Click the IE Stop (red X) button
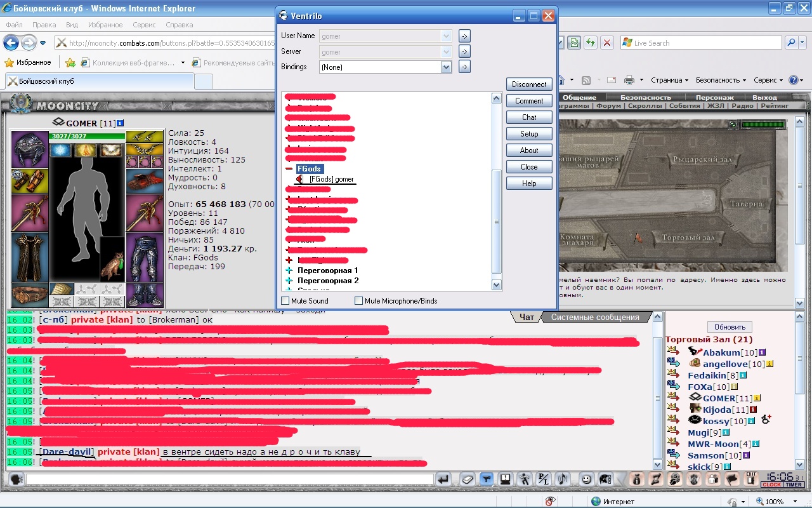Image resolution: width=812 pixels, height=508 pixels. (607, 43)
